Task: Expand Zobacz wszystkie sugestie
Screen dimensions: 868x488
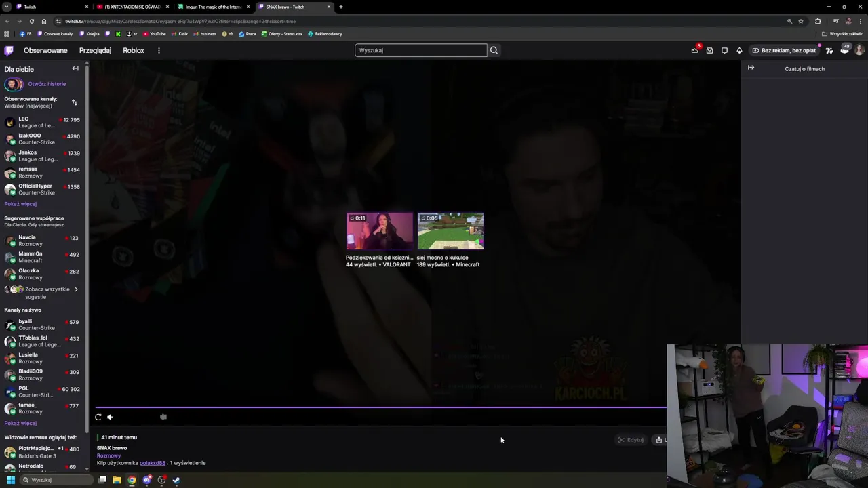Action: pyautogui.click(x=42, y=293)
